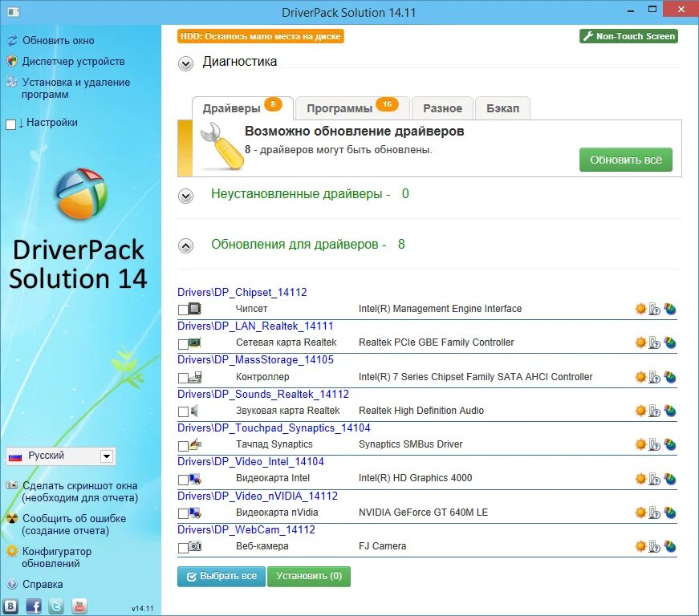Expand the Диагностика section arrow
The width and height of the screenshot is (699, 616).
point(185,63)
